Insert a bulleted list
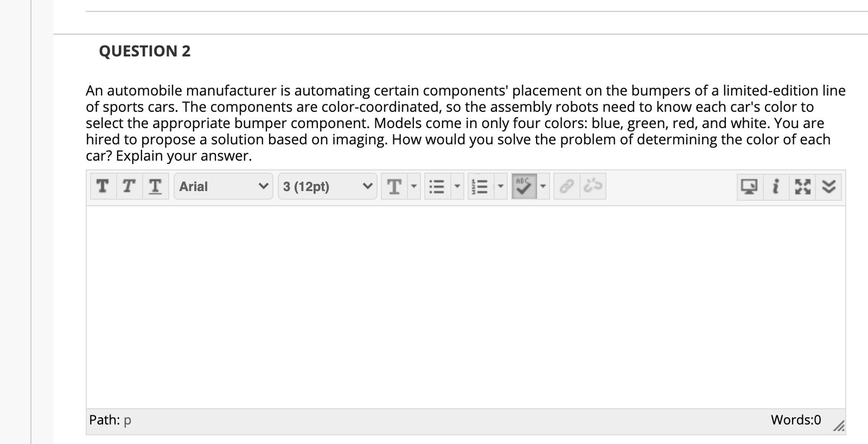Viewport: 868px width, 444px height. click(437, 187)
